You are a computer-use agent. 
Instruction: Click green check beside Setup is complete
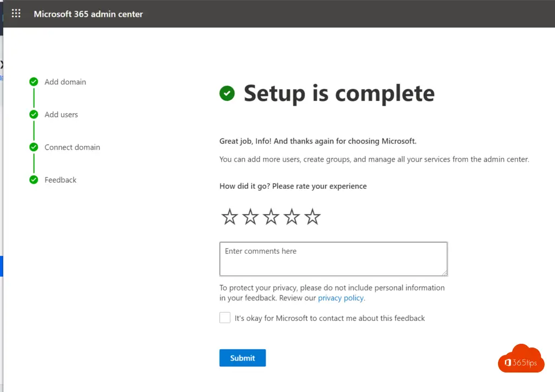coord(227,93)
